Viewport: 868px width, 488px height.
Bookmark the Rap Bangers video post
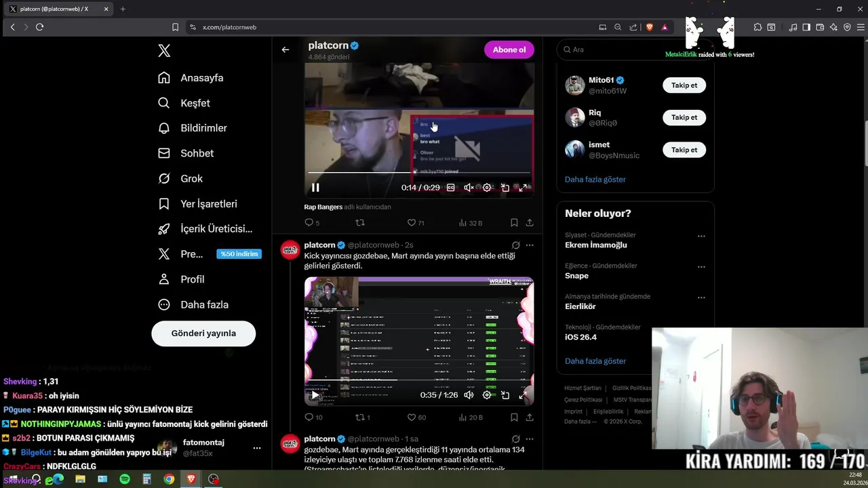click(x=514, y=222)
